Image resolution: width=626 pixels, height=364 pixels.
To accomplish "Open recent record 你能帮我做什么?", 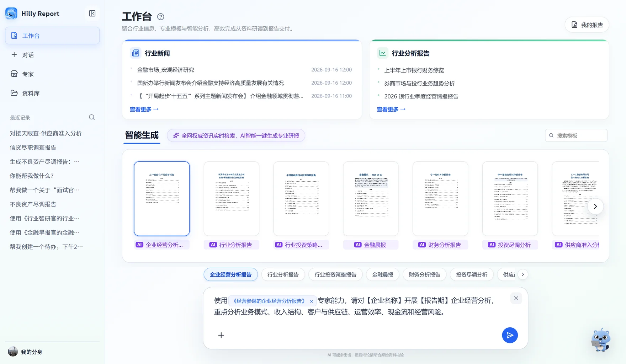I will point(32,176).
